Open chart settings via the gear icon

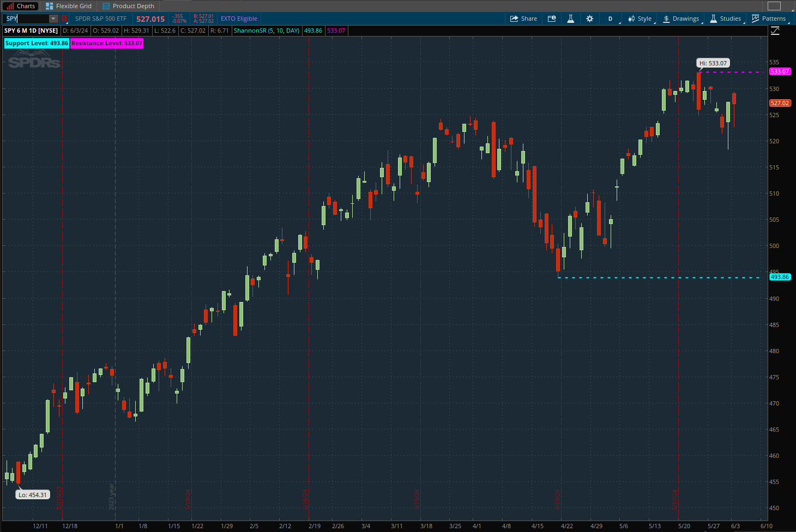tap(589, 18)
